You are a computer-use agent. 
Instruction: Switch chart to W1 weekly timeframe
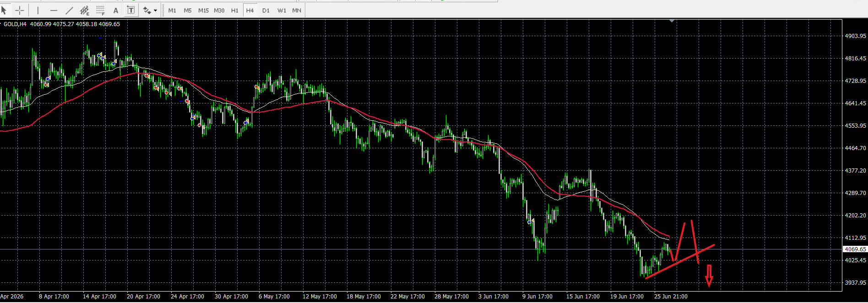[282, 10]
